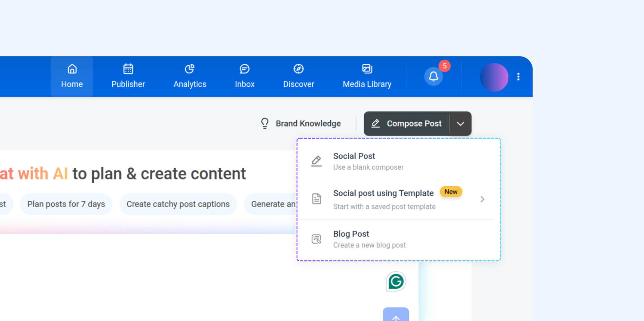Image resolution: width=644 pixels, height=321 pixels.
Task: Click the Compose Post button
Action: click(x=407, y=123)
